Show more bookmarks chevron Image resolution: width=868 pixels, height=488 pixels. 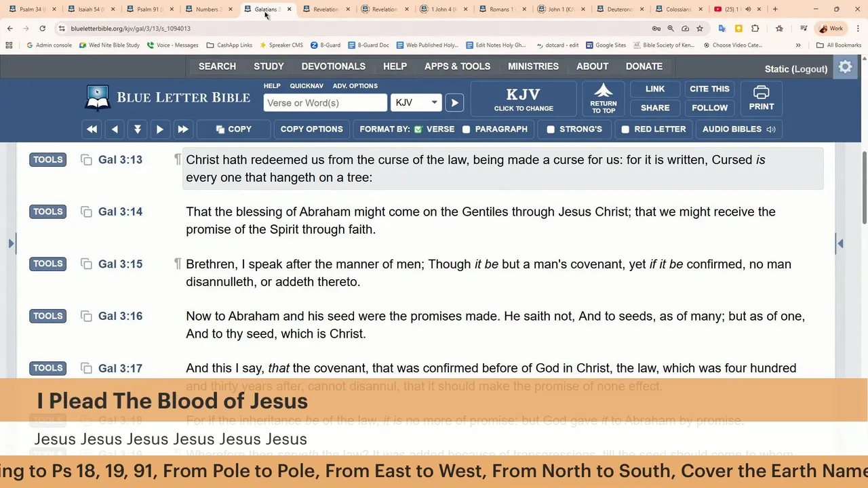click(x=798, y=45)
